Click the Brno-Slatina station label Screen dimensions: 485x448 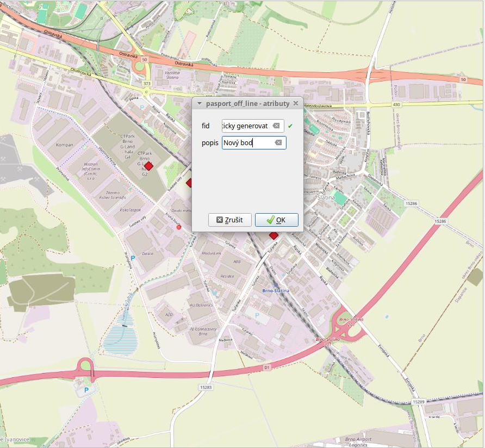click(x=277, y=291)
